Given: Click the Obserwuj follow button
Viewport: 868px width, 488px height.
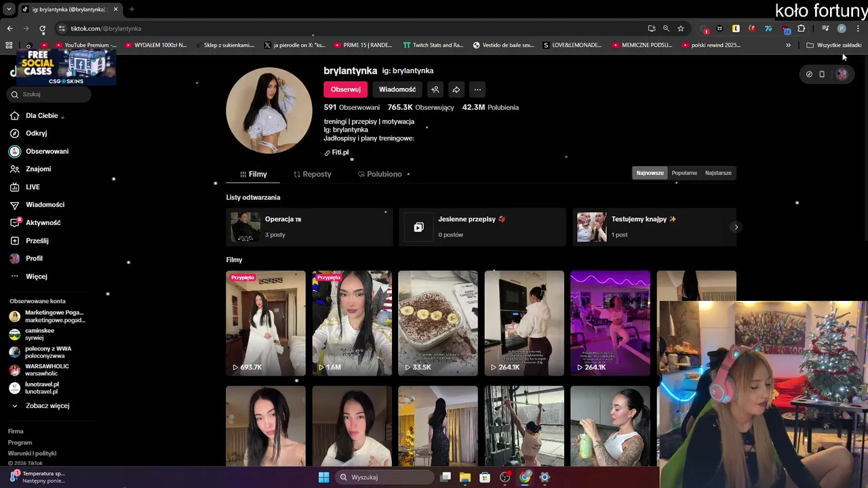Looking at the screenshot, I should pyautogui.click(x=346, y=89).
